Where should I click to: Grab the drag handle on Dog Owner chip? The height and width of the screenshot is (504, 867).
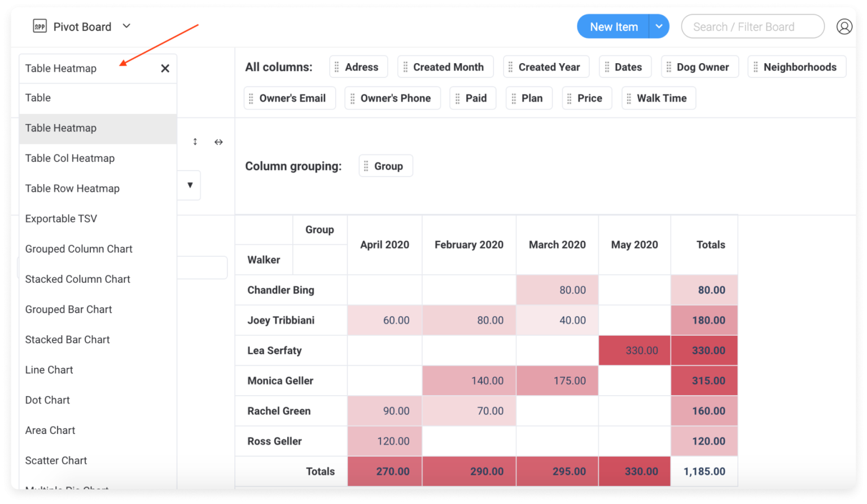pos(669,67)
